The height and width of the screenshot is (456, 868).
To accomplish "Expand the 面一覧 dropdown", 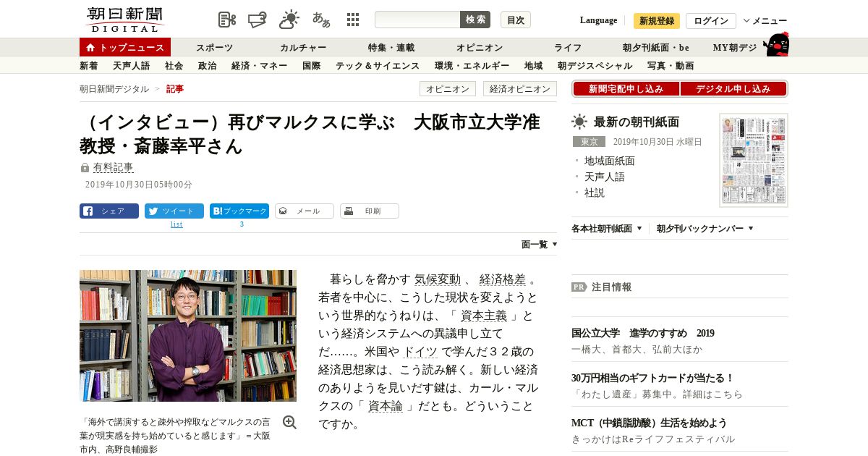I will (x=539, y=245).
